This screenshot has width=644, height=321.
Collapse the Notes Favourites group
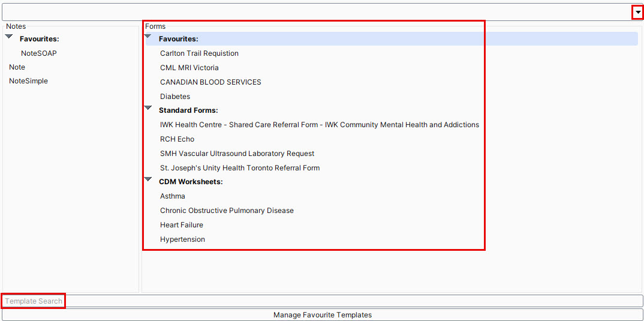click(x=9, y=37)
